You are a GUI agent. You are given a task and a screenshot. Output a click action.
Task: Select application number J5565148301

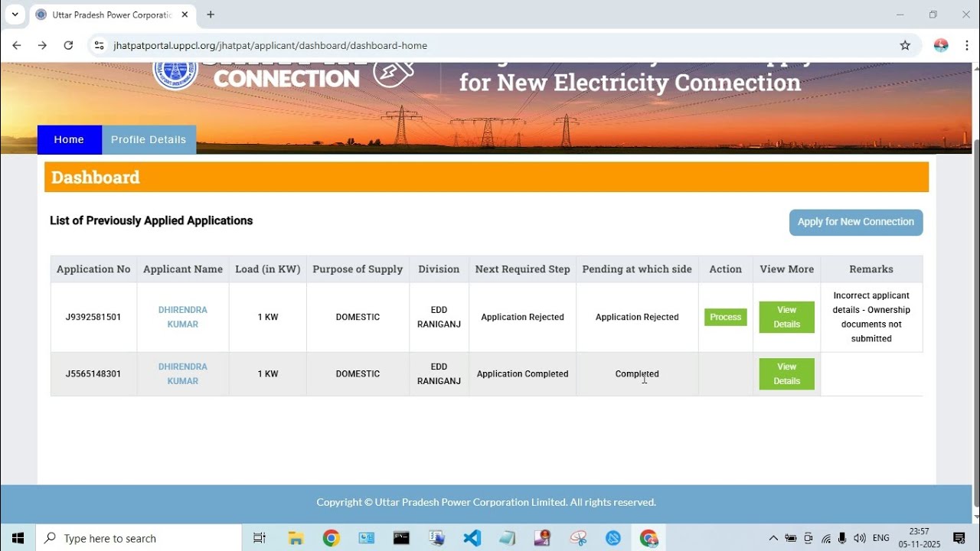point(93,373)
